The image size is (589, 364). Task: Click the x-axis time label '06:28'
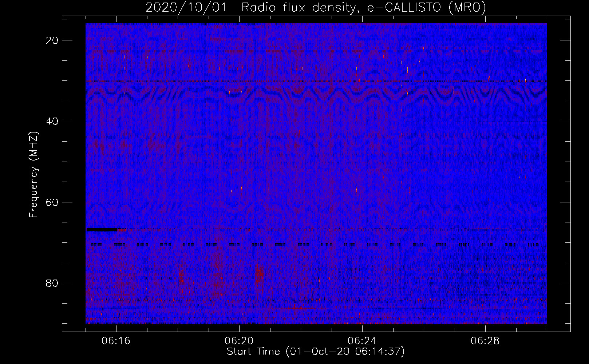click(485, 341)
